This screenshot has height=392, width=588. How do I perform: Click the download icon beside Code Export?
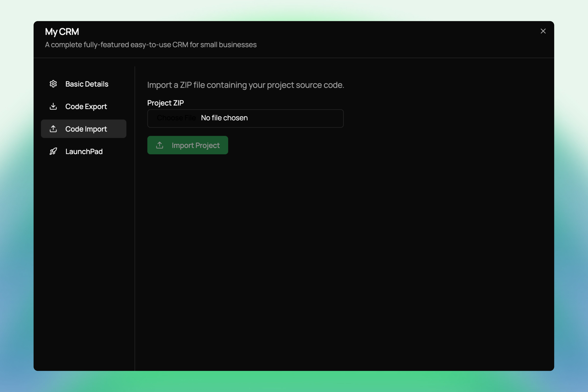click(53, 106)
